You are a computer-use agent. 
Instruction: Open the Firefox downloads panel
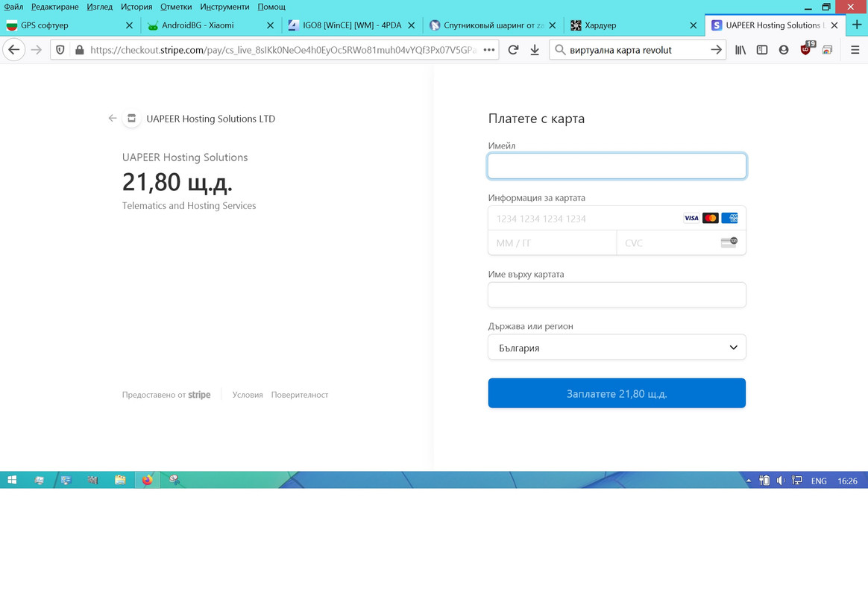click(x=535, y=50)
